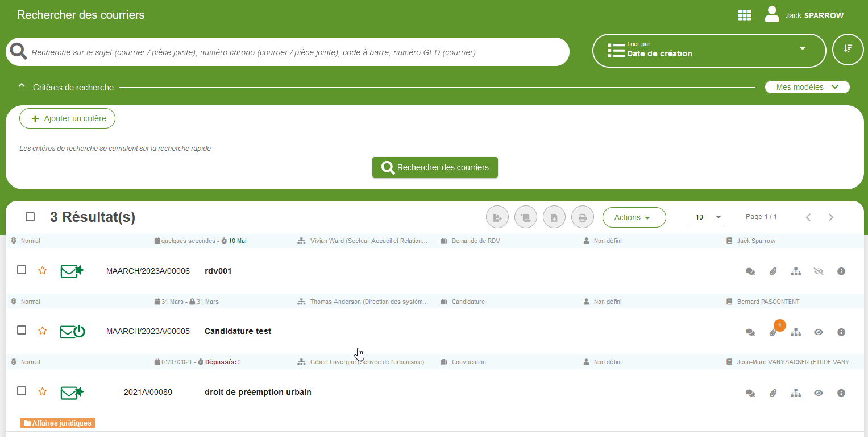
Task: Click the Ajouter un critère button
Action: (x=68, y=118)
